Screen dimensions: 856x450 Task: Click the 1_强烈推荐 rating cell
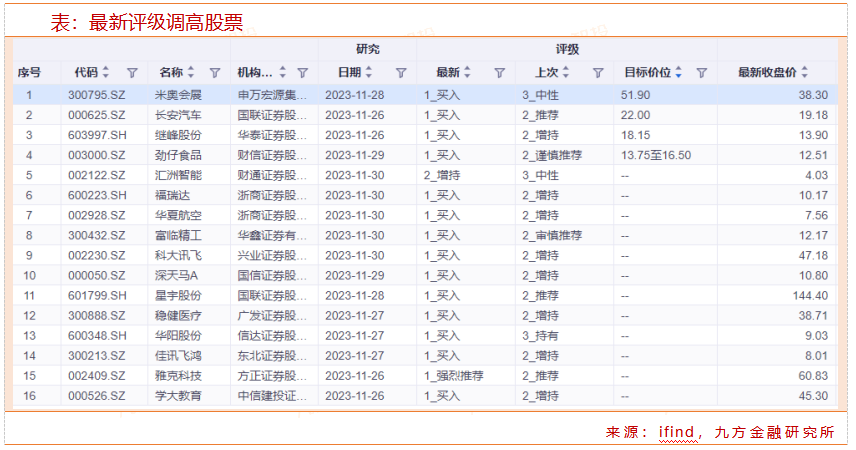click(453, 375)
